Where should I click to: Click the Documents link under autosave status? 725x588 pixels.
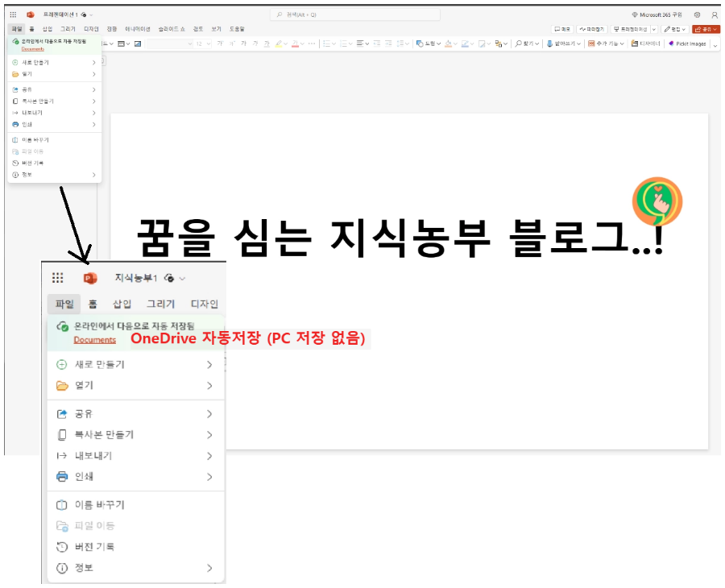94,339
